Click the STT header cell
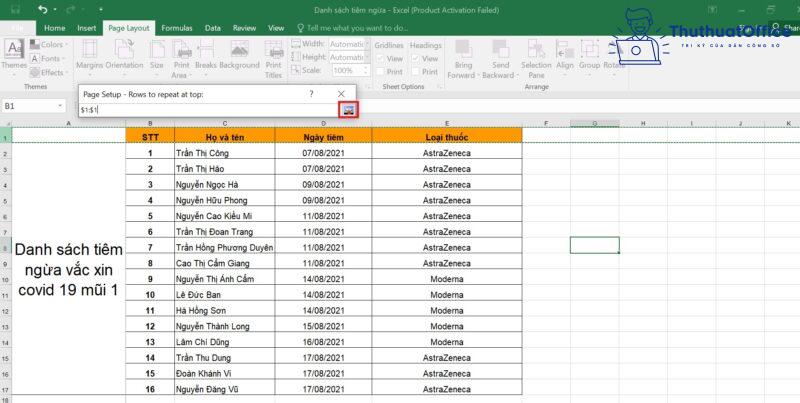 [x=150, y=137]
